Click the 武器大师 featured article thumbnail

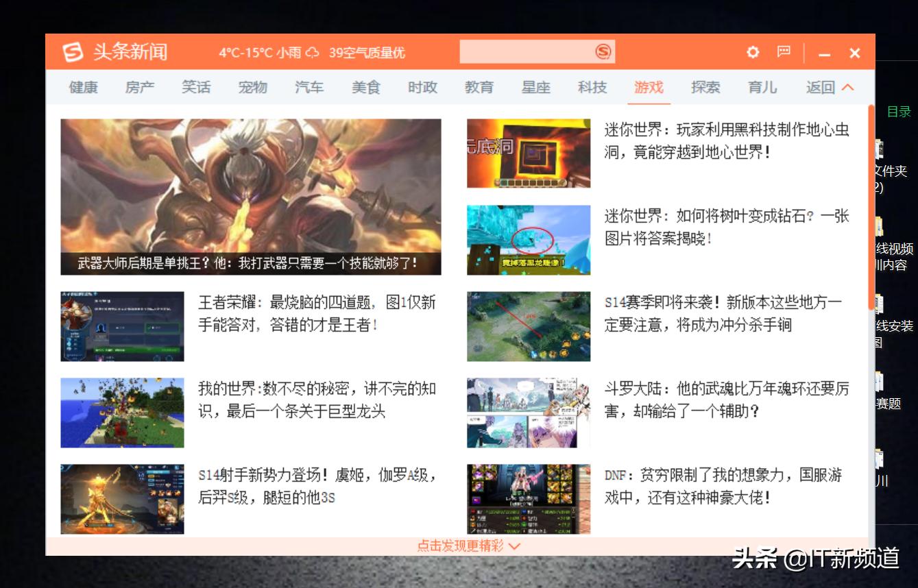click(x=251, y=195)
